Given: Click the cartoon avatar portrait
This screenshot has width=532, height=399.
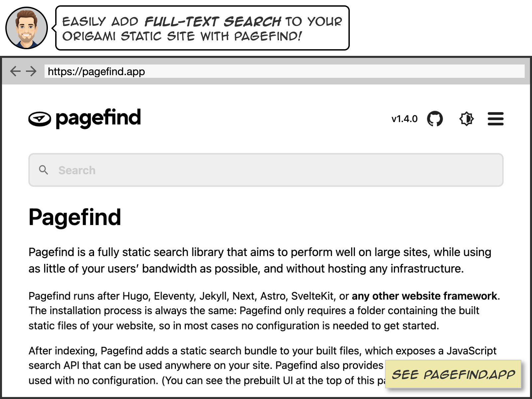Looking at the screenshot, I should click(x=26, y=28).
